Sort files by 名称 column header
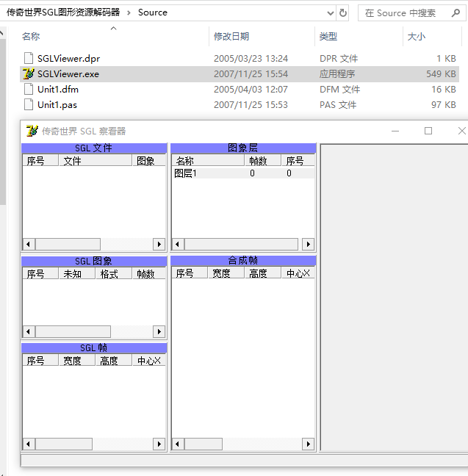Viewport: 468px width, 476px height. pos(31,36)
